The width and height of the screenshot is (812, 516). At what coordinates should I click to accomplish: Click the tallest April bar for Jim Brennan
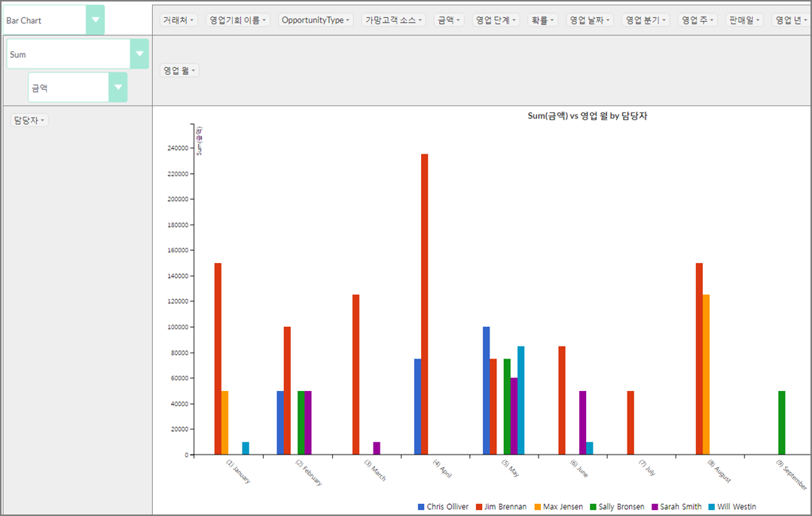point(424,301)
